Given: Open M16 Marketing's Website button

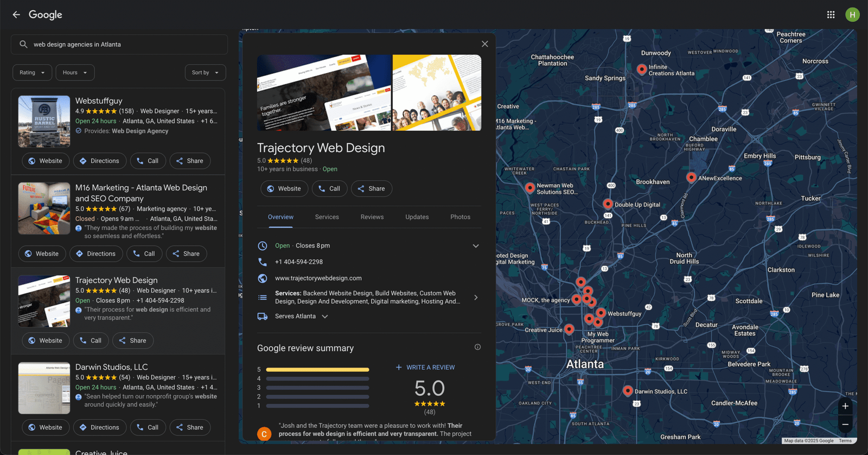Looking at the screenshot, I should point(42,254).
